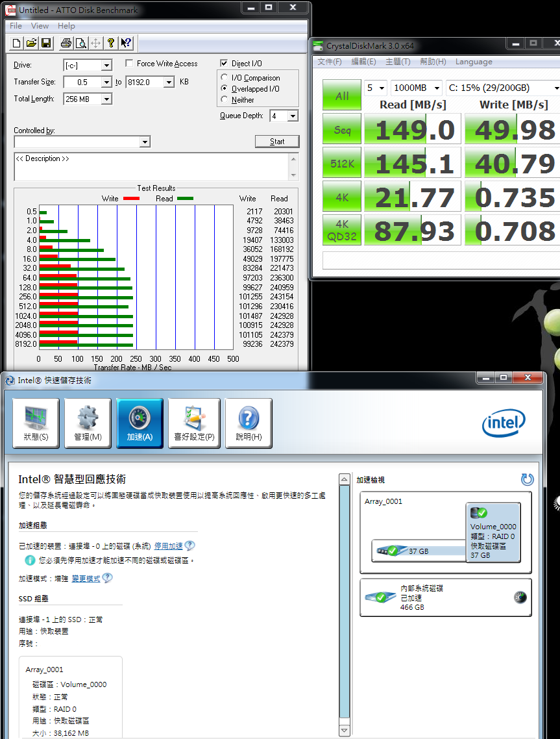This screenshot has width=560, height=739.
Task: Click the Open folder icon in ATTO toolbar
Action: click(32, 44)
